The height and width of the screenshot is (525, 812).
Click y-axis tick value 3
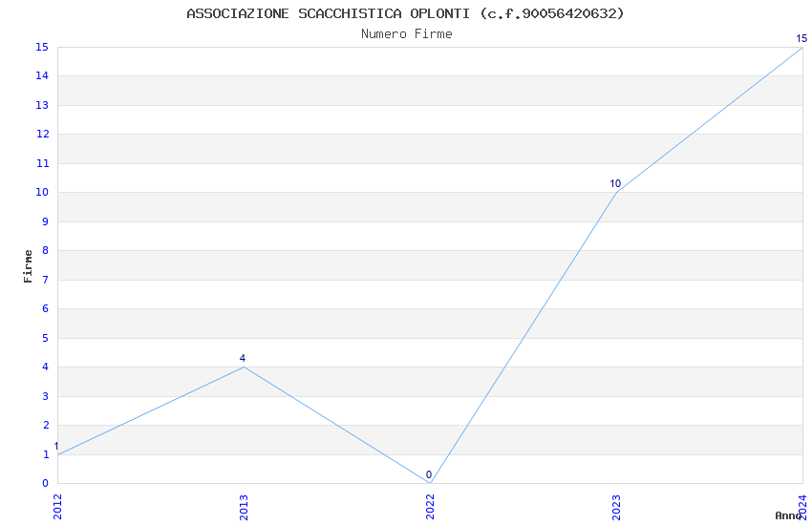(46, 396)
